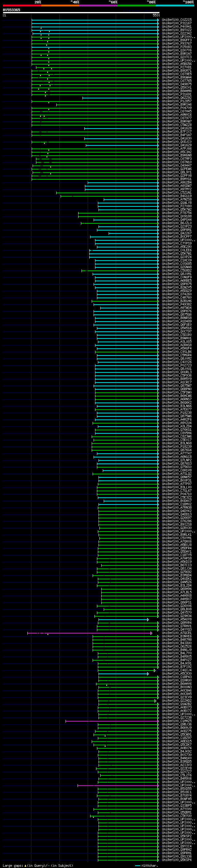Viewport: 197px width, 868px height.
Task: Select hit UniRef100_P78754
Action: (x=176, y=213)
